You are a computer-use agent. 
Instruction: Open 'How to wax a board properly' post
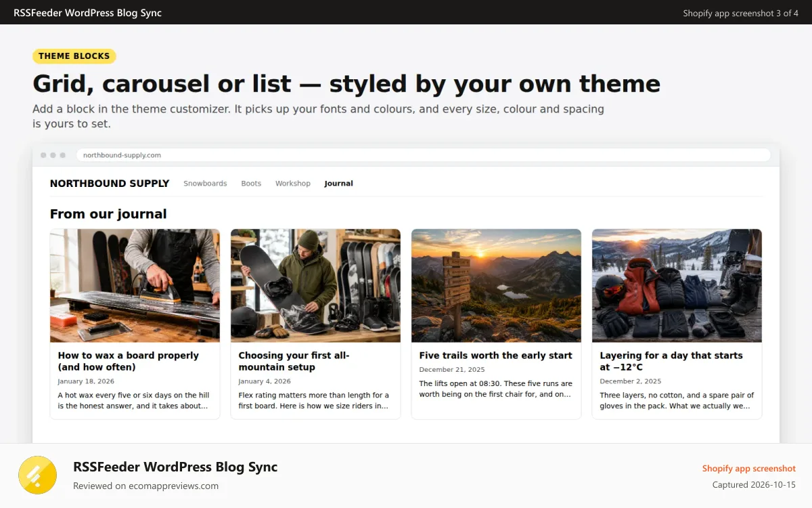pos(129,361)
